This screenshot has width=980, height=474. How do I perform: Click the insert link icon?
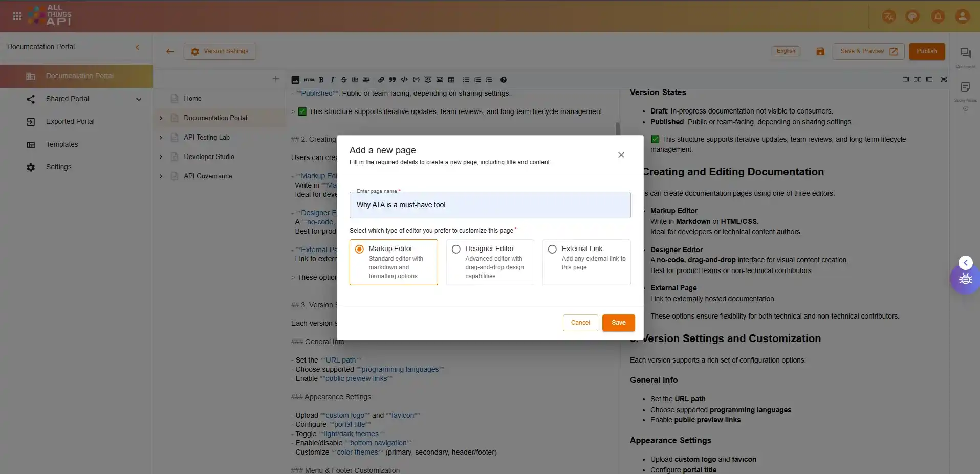click(x=381, y=80)
